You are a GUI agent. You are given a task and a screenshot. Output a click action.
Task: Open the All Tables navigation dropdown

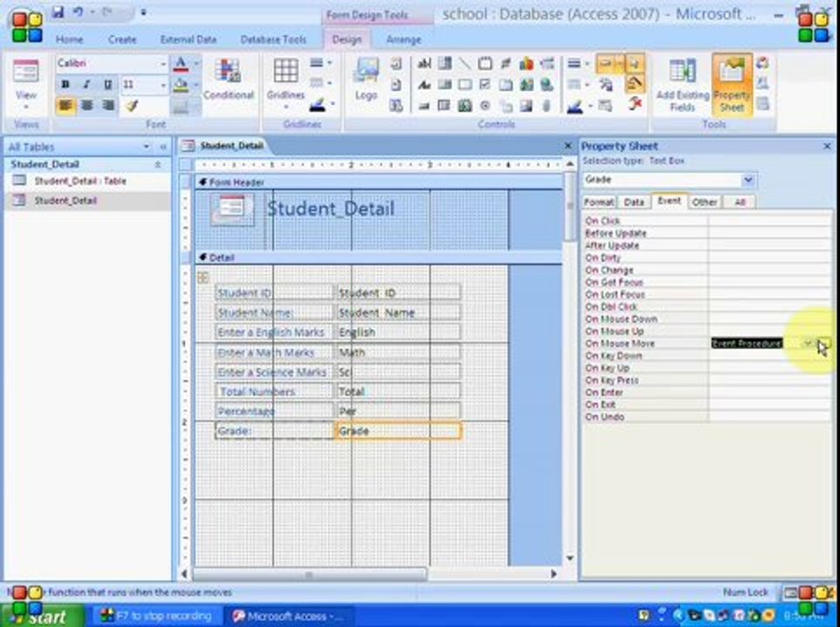pos(146,146)
